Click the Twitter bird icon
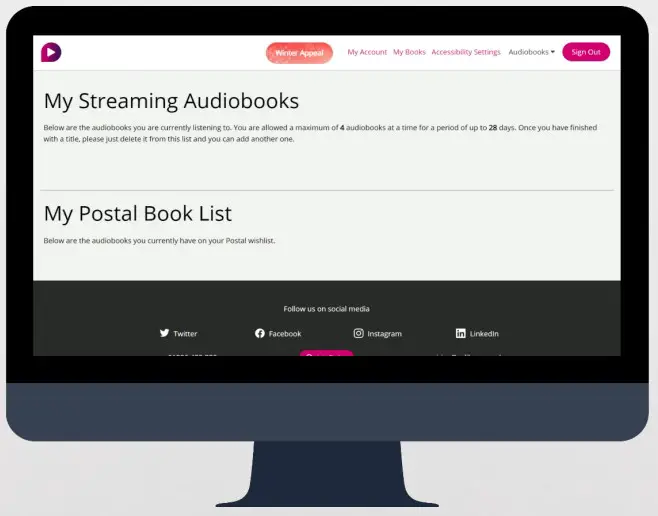The width and height of the screenshot is (658, 516). click(x=164, y=333)
